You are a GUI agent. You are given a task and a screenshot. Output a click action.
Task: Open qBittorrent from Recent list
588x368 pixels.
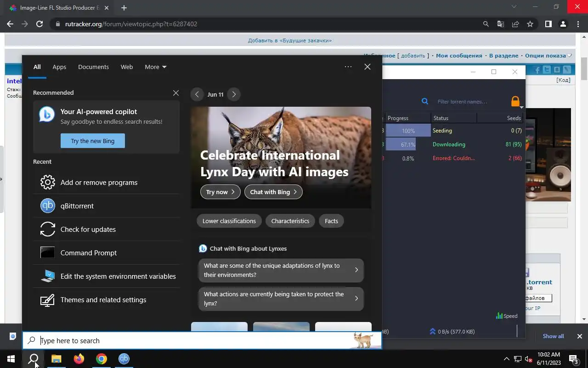[x=106, y=206]
